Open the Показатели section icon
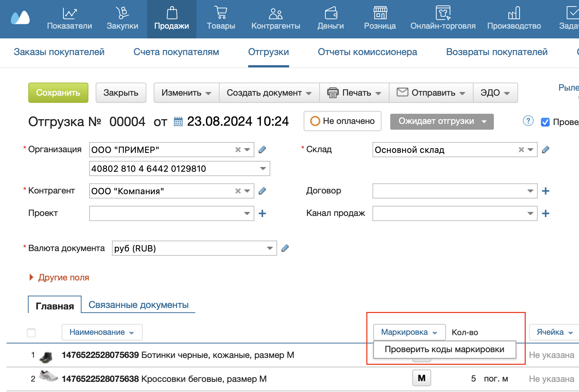 point(69,13)
